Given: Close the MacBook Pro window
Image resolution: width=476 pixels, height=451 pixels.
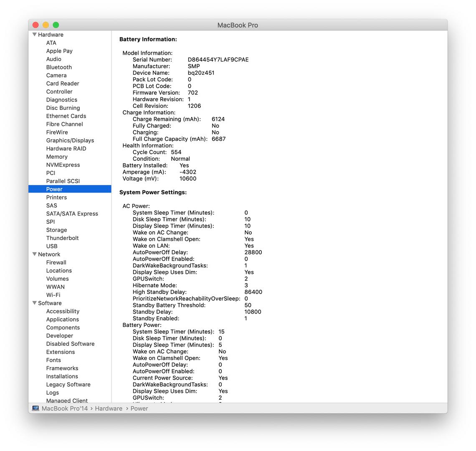Looking at the screenshot, I should click(35, 25).
